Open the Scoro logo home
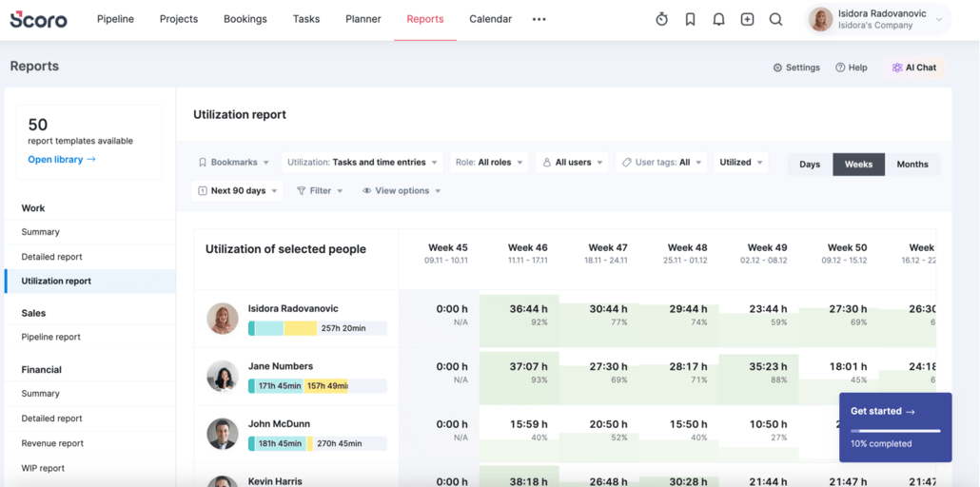 [x=38, y=19]
